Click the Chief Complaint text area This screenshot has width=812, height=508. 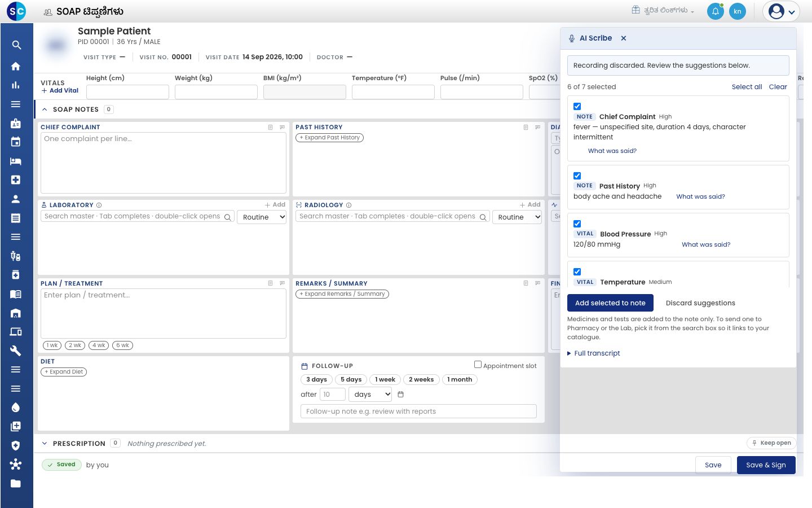[x=164, y=163]
